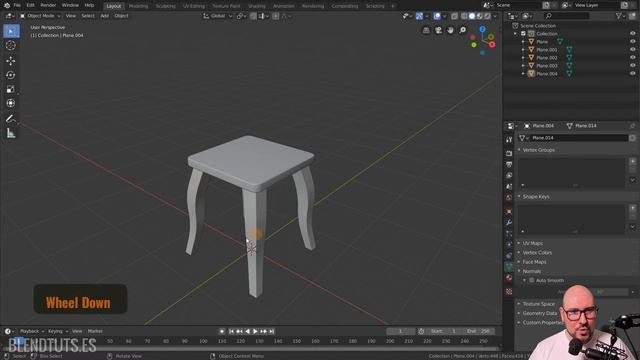Select the Transform tool

[x=11, y=104]
